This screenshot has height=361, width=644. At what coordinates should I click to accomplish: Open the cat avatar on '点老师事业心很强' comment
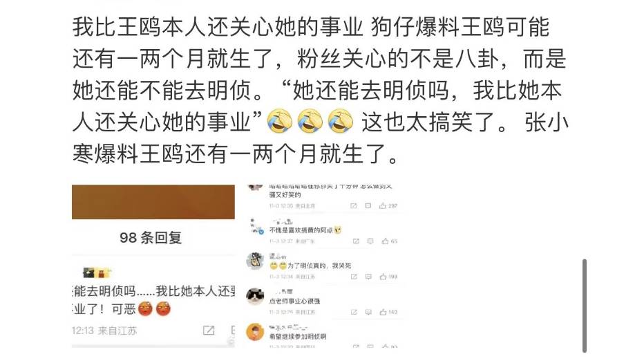point(255,297)
